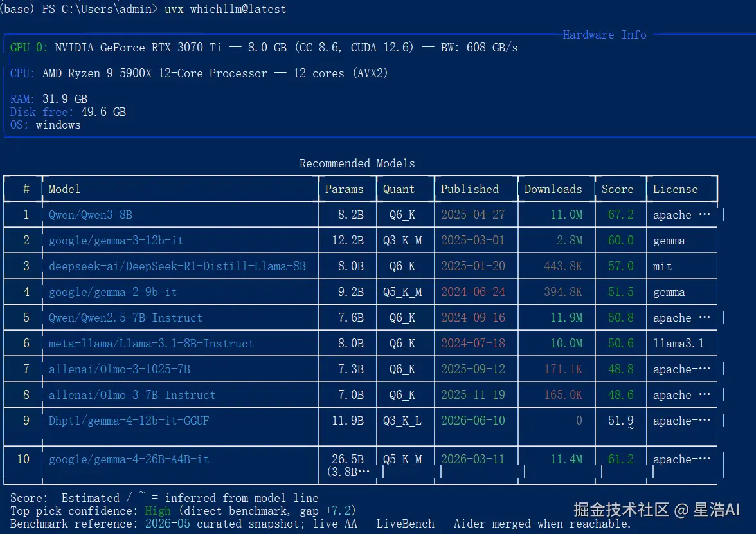
Task: Click the NVIDIA GeForce RTX 3070 Ti text
Action: pos(138,47)
